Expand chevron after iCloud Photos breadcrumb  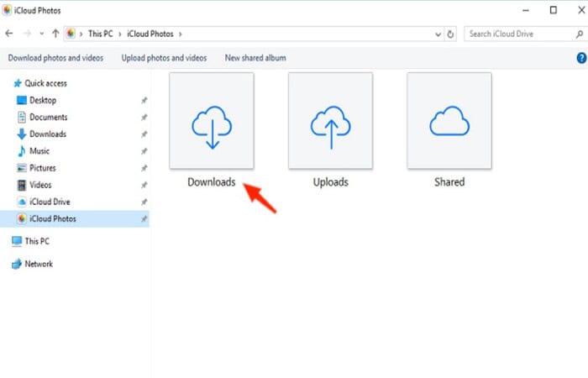(x=181, y=34)
